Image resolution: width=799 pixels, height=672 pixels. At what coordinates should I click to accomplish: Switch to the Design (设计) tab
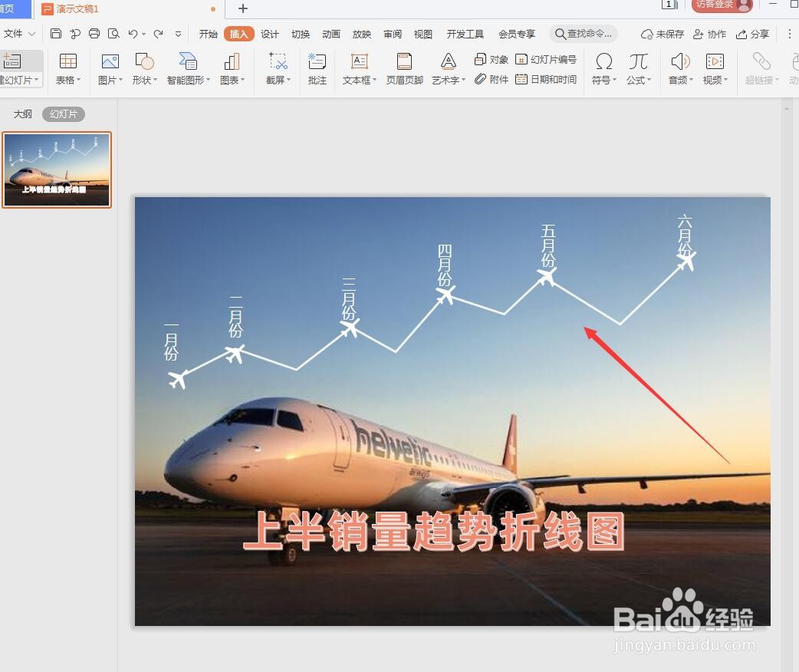point(270,35)
